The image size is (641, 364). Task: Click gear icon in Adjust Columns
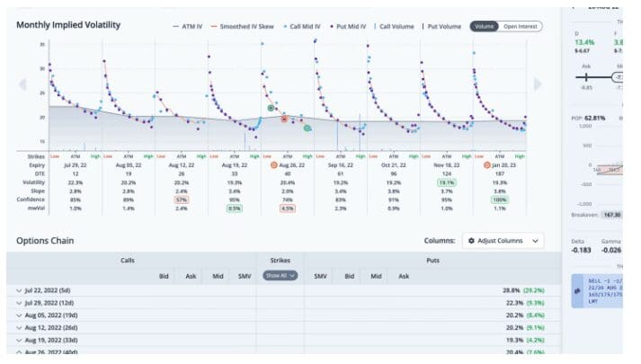pyautogui.click(x=470, y=241)
